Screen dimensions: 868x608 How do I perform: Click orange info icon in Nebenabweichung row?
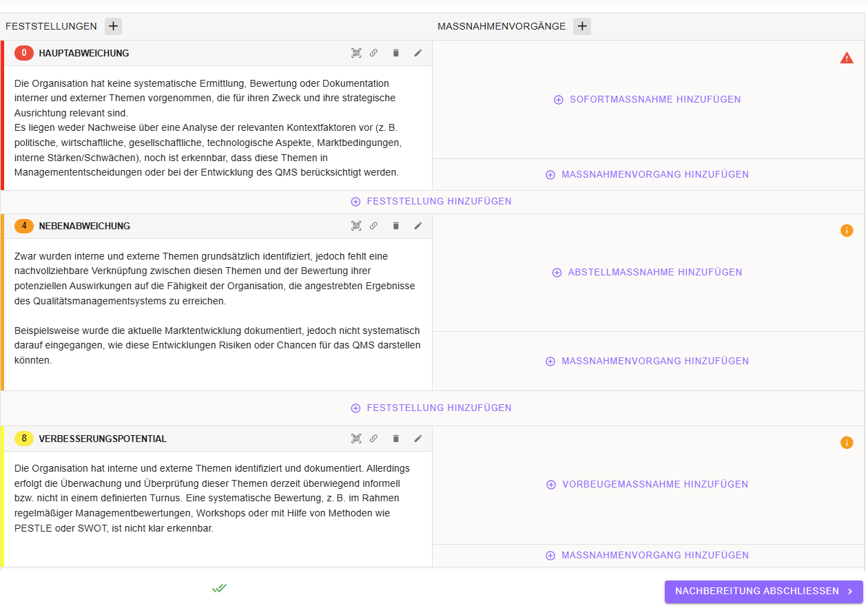point(847,231)
